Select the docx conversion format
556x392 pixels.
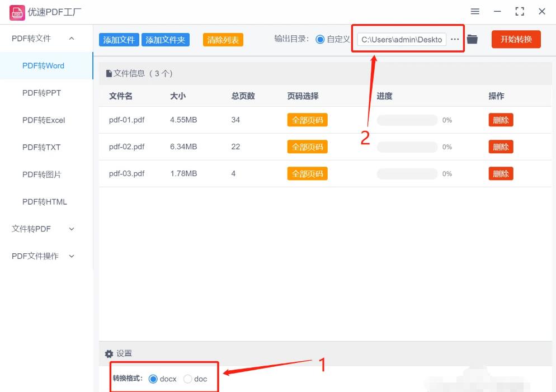(153, 379)
